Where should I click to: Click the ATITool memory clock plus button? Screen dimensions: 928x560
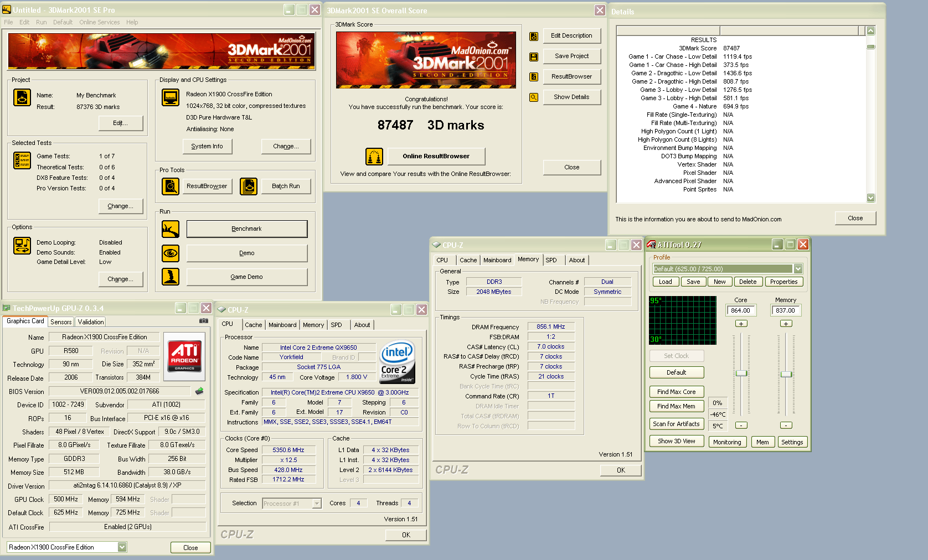[x=786, y=324]
